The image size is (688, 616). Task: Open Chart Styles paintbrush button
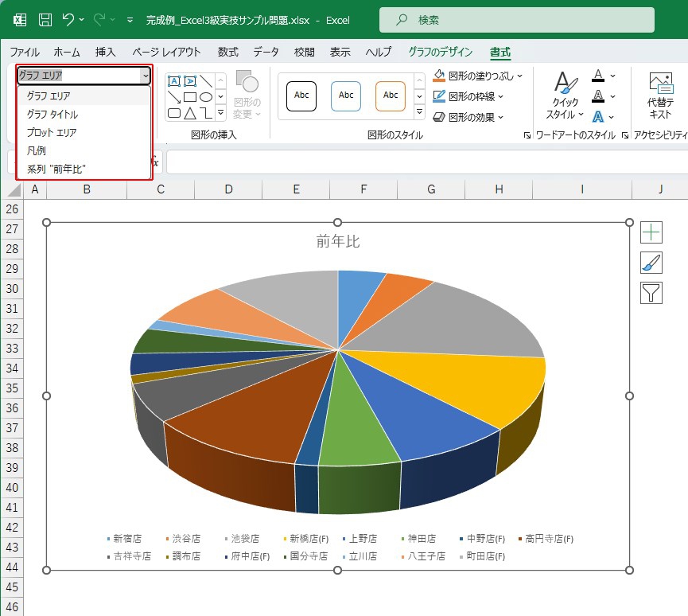point(651,263)
